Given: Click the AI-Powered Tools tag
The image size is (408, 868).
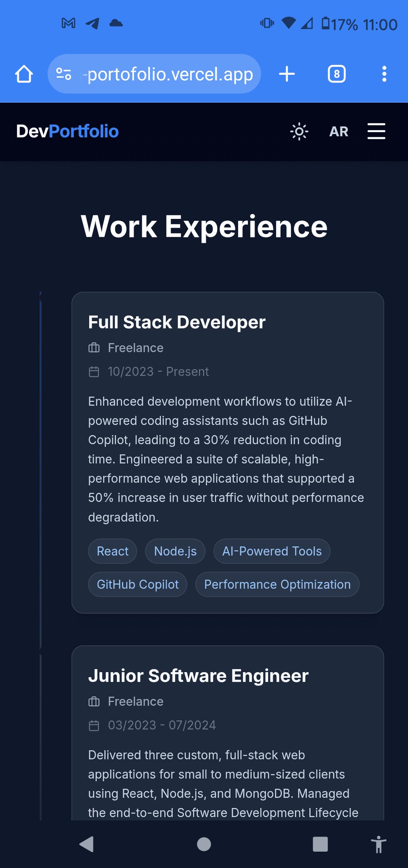Looking at the screenshot, I should coord(272,551).
